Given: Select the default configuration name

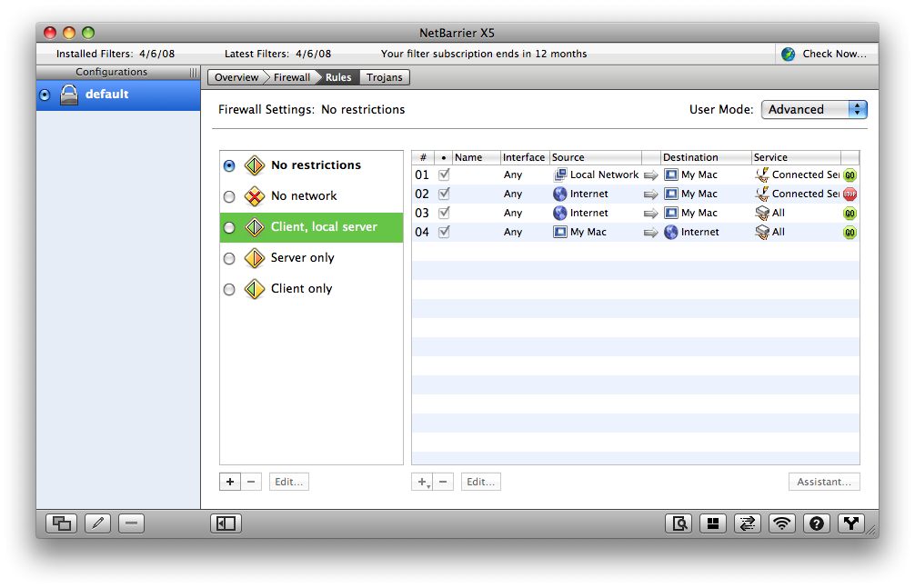Looking at the screenshot, I should [106, 95].
